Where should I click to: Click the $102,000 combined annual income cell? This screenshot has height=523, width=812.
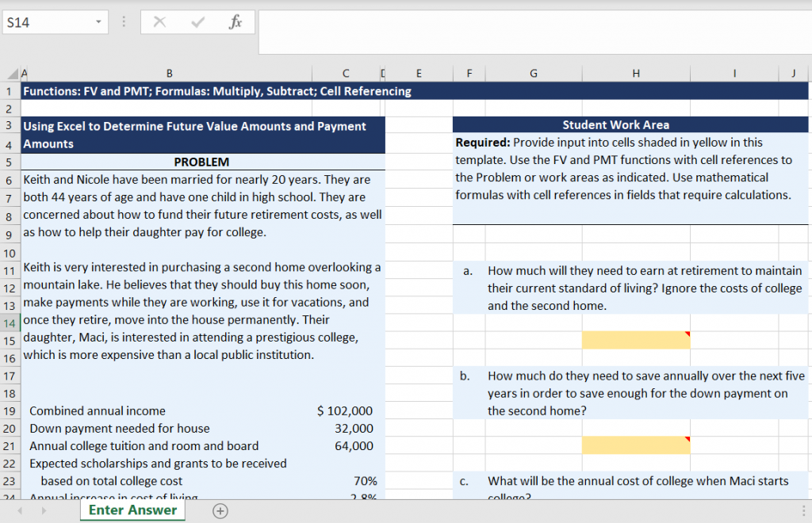tap(345, 410)
